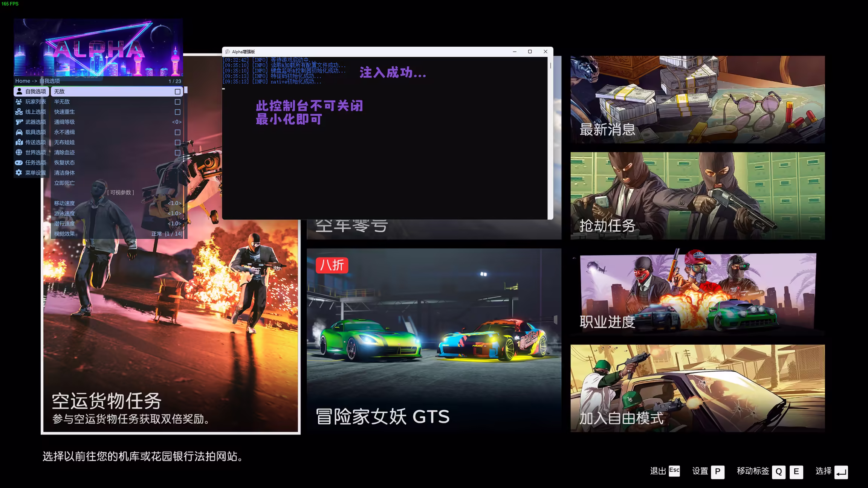Click the [ 可视参数 ] section header
Viewport: 868px width, 488px height.
tap(121, 192)
